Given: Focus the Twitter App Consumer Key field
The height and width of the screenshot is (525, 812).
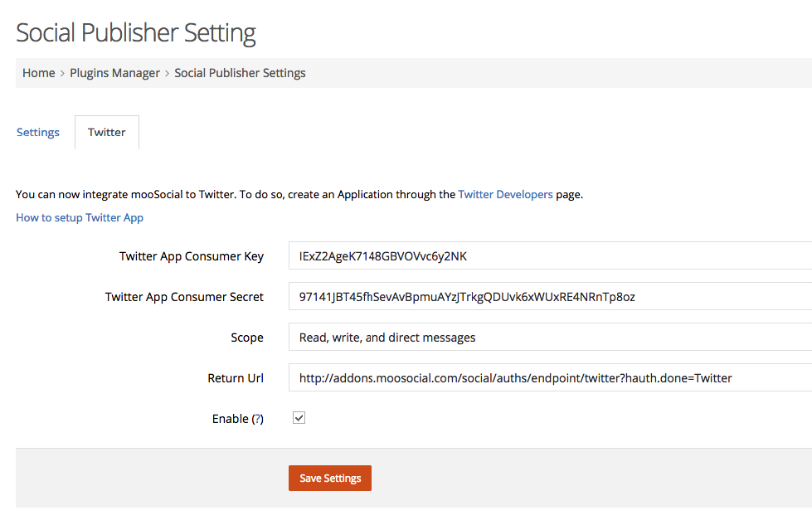Looking at the screenshot, I should point(550,255).
